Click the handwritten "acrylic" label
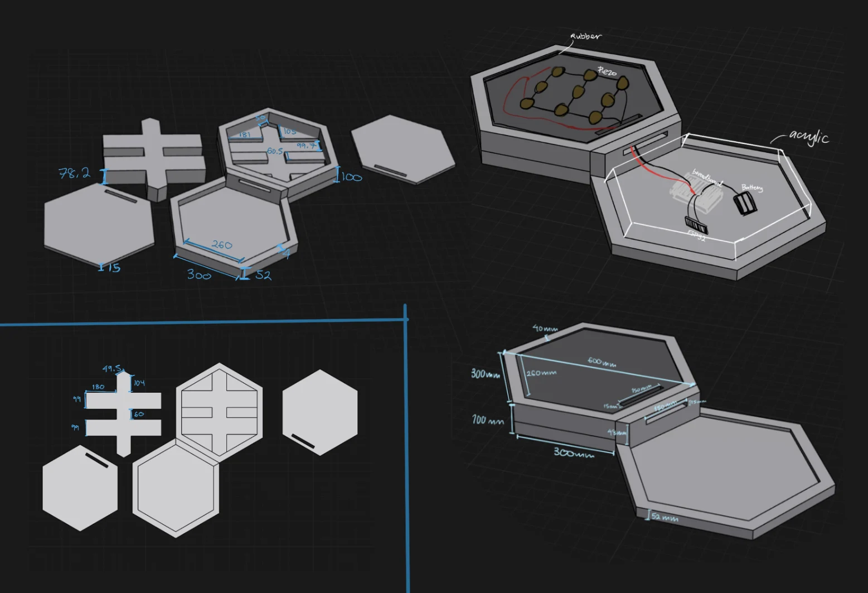Image resolution: width=868 pixels, height=593 pixels. click(x=808, y=137)
